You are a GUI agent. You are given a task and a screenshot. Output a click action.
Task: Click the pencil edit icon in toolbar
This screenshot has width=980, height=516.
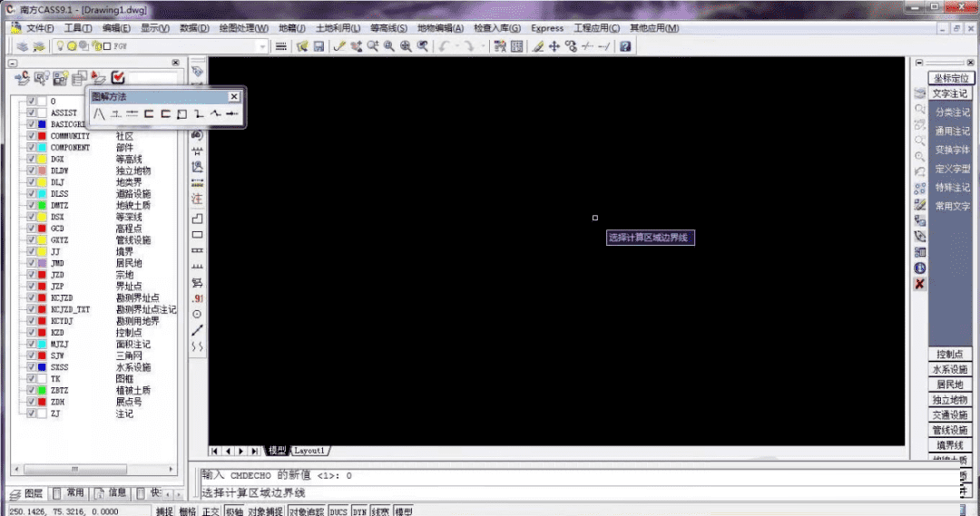pos(537,46)
